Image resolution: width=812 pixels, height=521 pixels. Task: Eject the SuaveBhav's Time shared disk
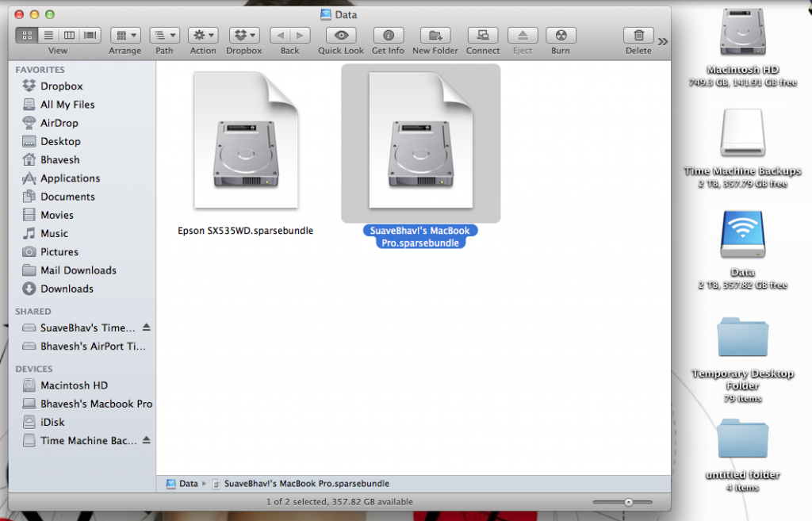(x=147, y=328)
